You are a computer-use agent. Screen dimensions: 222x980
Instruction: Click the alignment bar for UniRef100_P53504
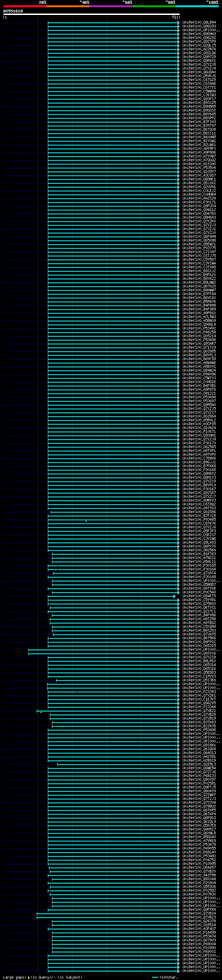(x=113, y=168)
